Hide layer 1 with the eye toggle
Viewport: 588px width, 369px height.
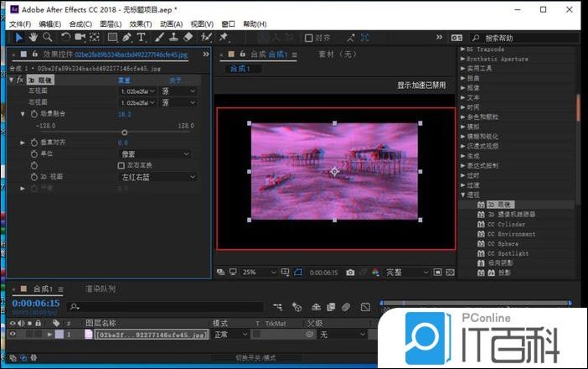[12, 335]
